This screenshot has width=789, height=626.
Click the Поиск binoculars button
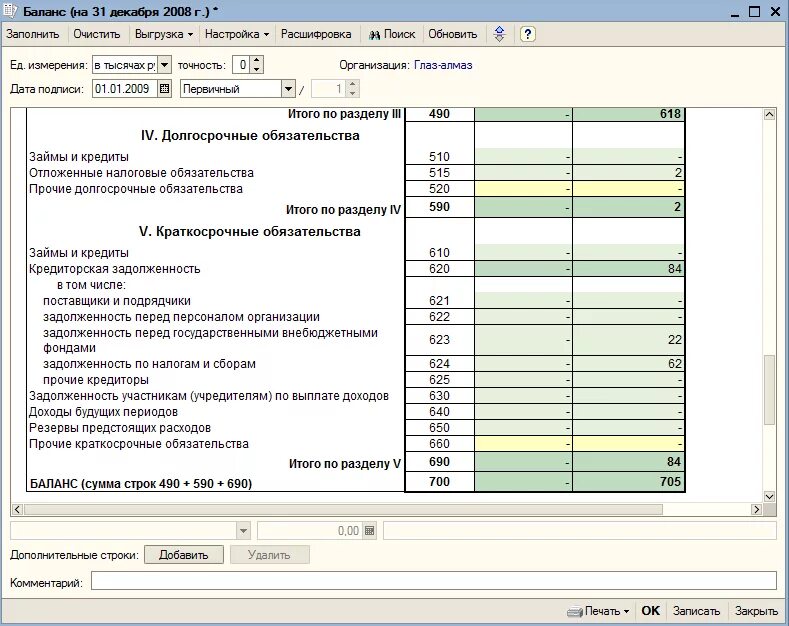tap(392, 34)
